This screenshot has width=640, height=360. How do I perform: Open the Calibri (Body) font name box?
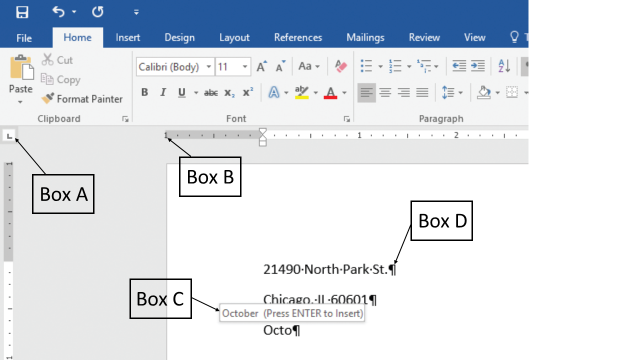(175, 67)
